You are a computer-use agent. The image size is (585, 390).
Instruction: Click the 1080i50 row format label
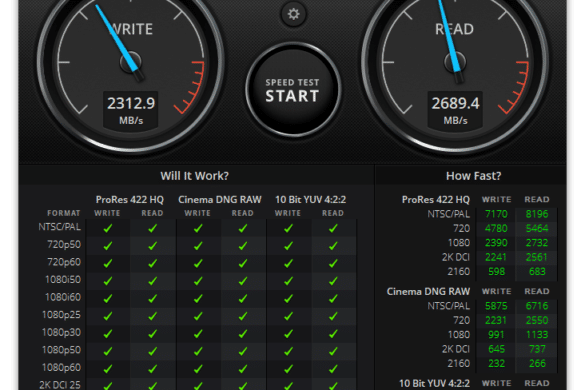[63, 280]
